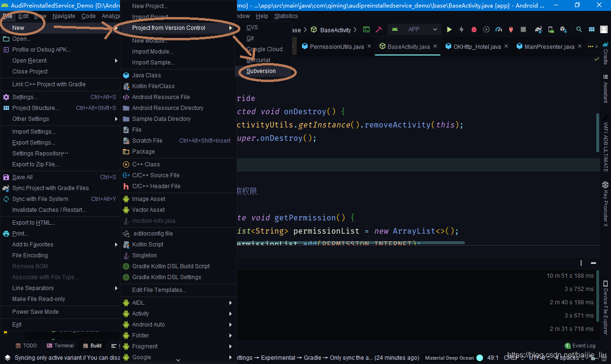The image size is (611, 364).
Task: Select Image Asset in New submenu
Action: tap(178, 199)
